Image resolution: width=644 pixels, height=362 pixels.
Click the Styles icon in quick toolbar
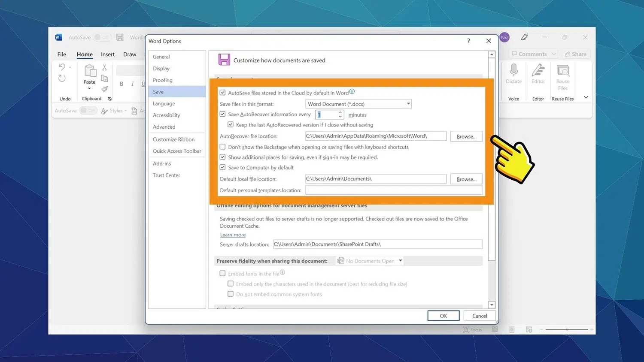point(104,111)
